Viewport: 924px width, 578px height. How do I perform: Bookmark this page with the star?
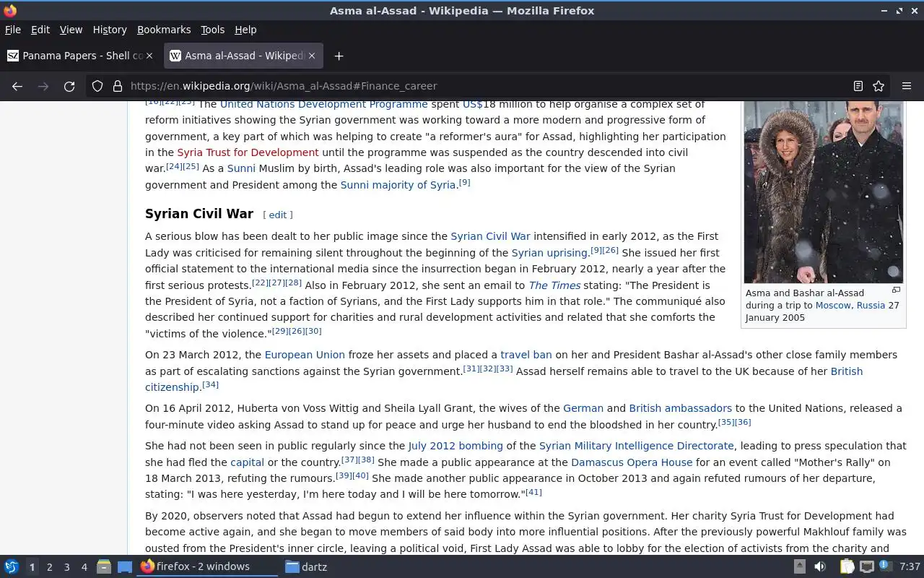coord(879,86)
